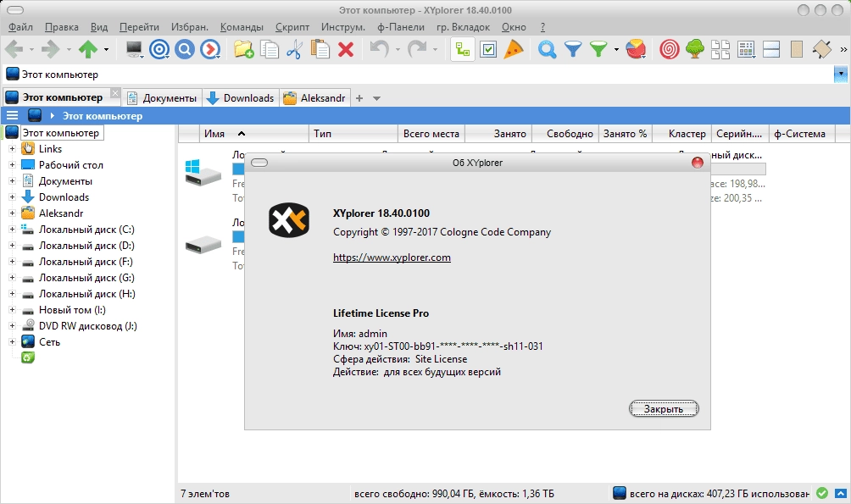Toggle the folder tree view icon
Screen dimensions: 851x504
tap(463, 49)
